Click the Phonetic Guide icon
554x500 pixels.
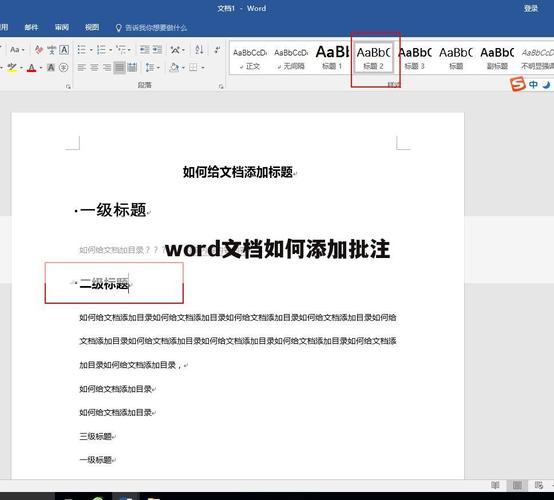[52, 49]
